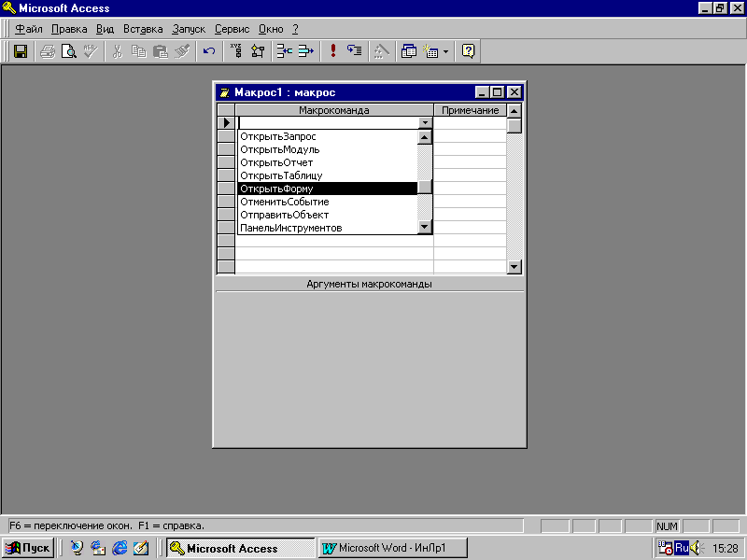
Task: Open the Пуск start menu
Action: click(x=28, y=548)
